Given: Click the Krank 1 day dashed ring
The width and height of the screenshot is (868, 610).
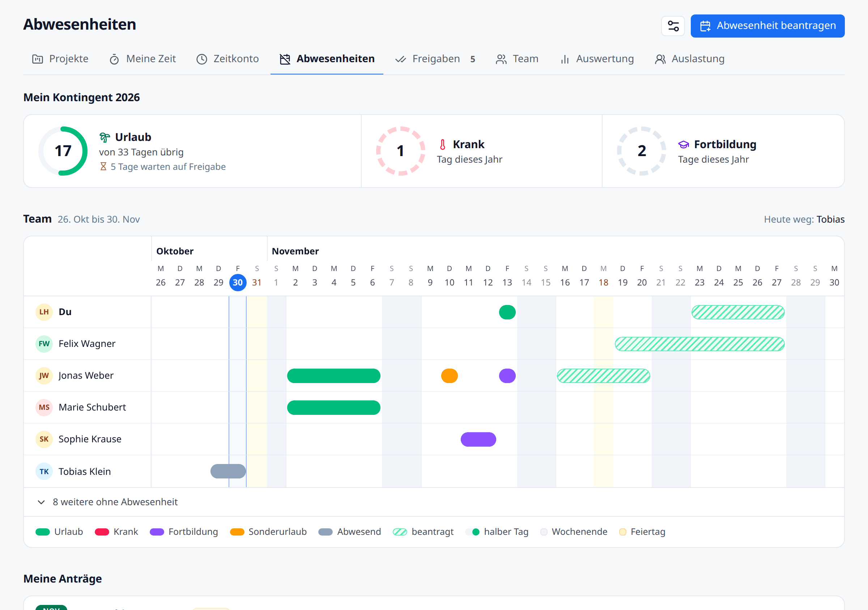Looking at the screenshot, I should 400,151.
